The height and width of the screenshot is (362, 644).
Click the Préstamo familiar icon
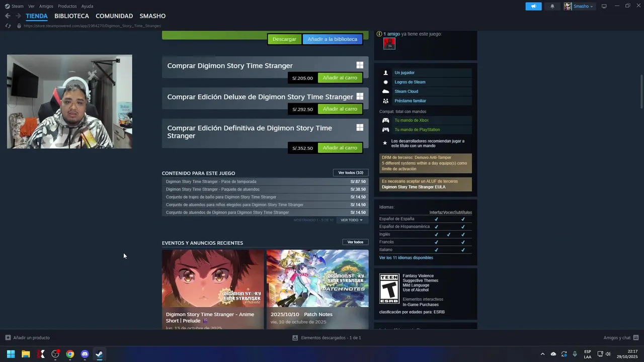coord(386,101)
